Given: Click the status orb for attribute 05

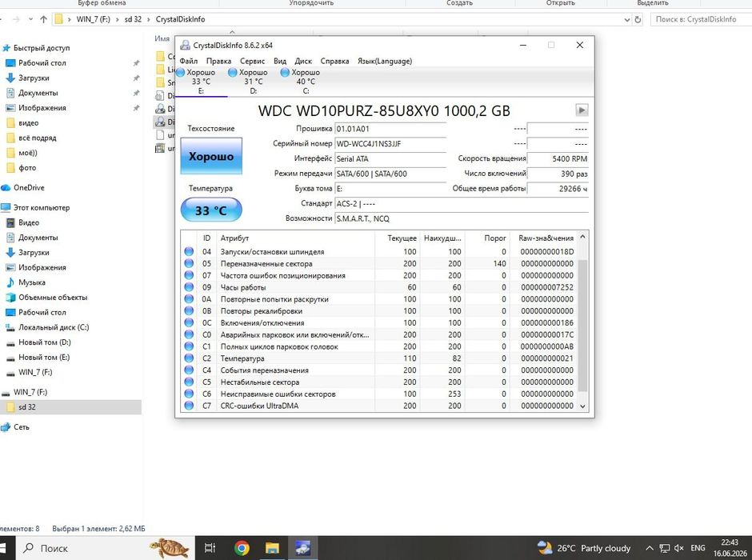Looking at the screenshot, I should [189, 263].
